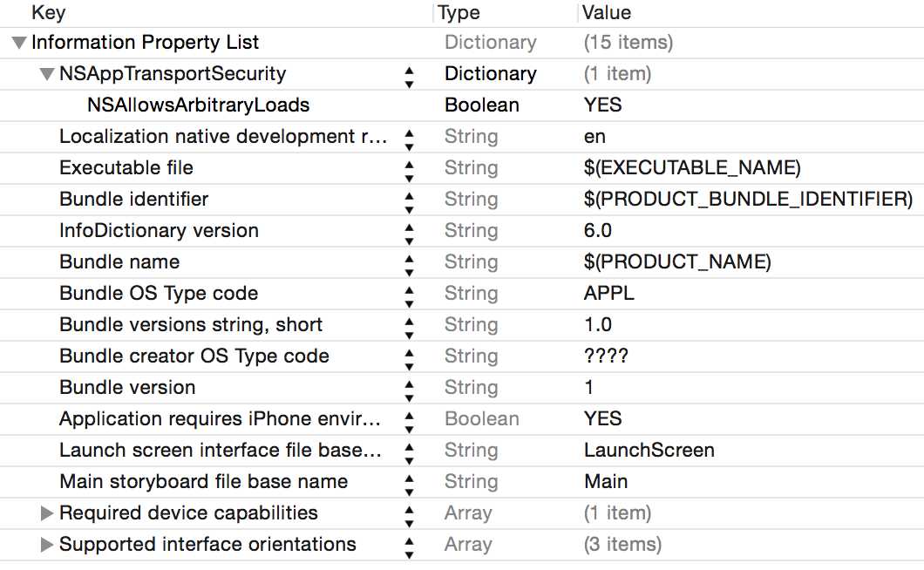Expand Required device capabilities array
The height and width of the screenshot is (570, 924).
point(47,513)
